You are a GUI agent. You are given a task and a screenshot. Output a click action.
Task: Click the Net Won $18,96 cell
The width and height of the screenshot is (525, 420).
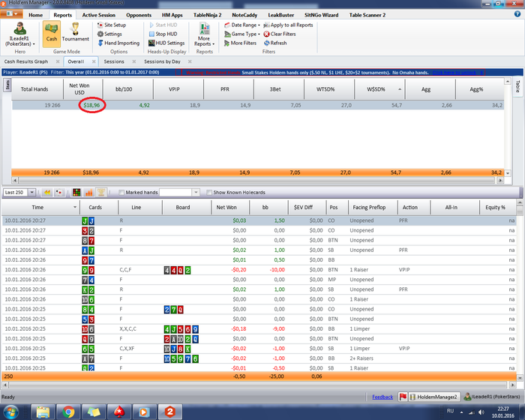click(91, 105)
